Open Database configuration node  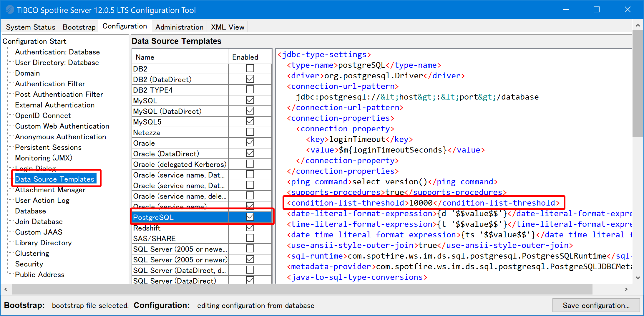point(30,211)
